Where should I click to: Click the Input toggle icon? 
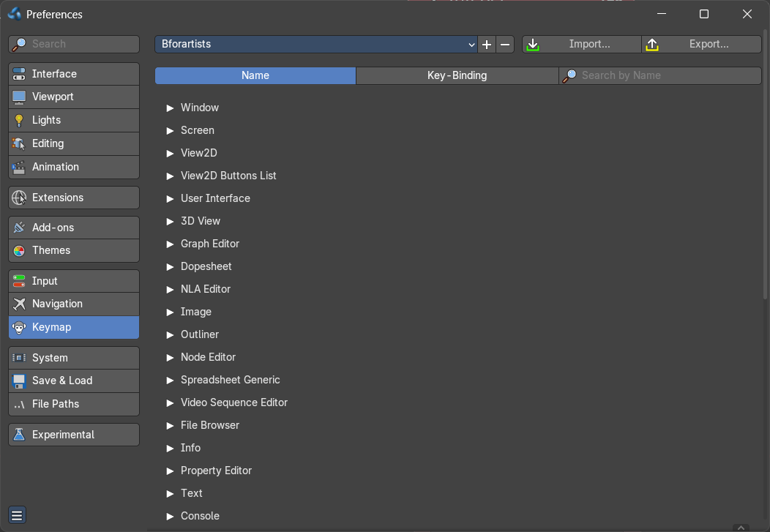pyautogui.click(x=19, y=281)
